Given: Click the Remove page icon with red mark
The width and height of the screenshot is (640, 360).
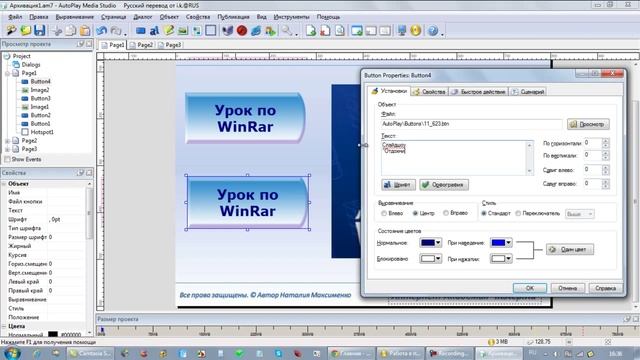Looking at the screenshot, I should click(325, 31).
